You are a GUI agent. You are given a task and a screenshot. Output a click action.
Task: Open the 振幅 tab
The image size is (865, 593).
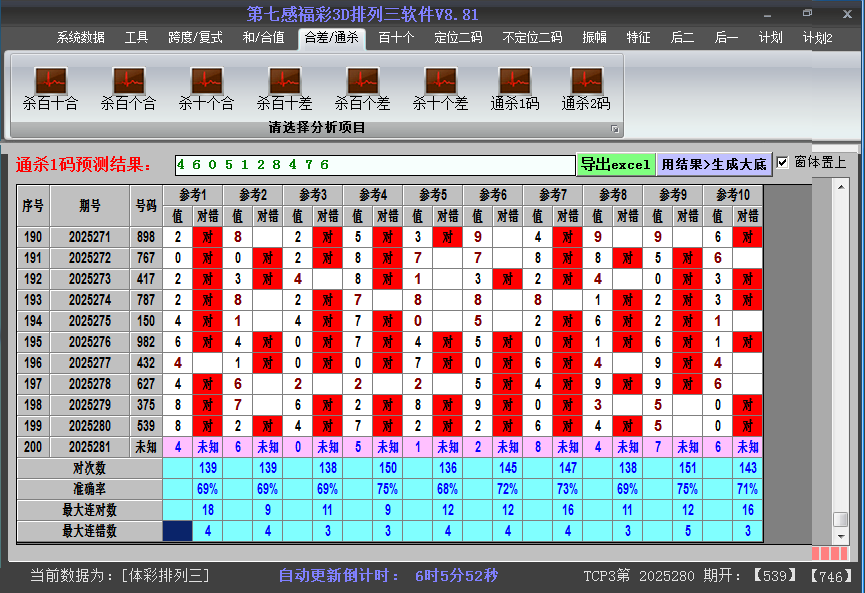591,37
